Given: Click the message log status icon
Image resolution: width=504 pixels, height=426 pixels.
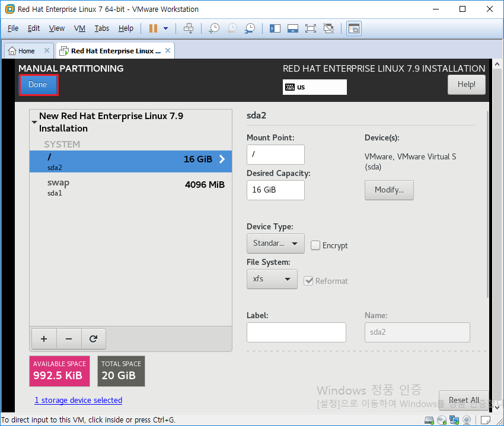Looking at the screenshot, I should (486, 419).
